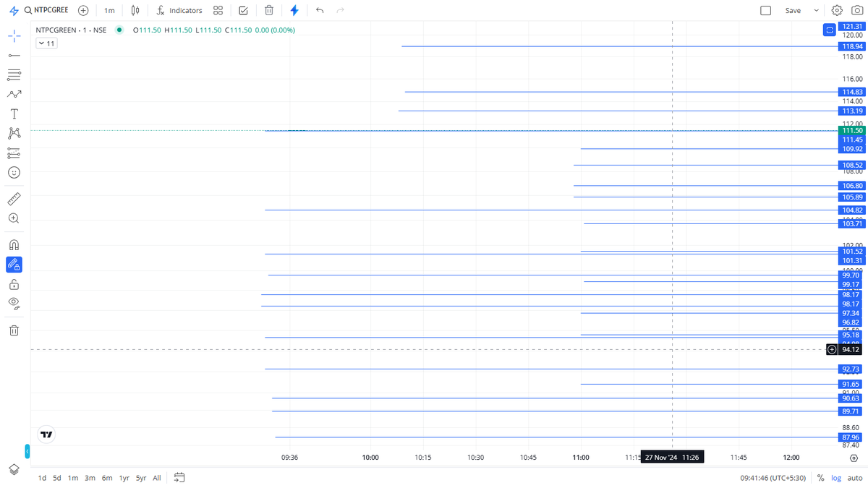Save the chart layout

click(793, 11)
